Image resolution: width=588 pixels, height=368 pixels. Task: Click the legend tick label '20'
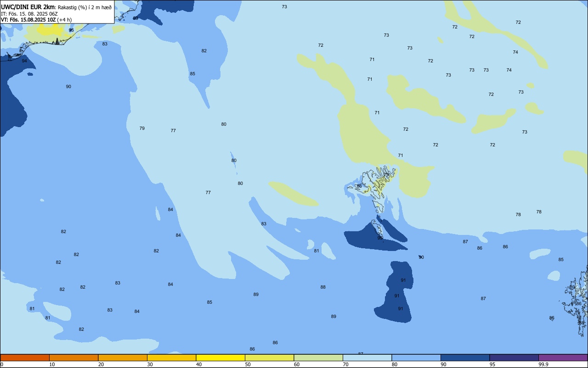point(101,364)
